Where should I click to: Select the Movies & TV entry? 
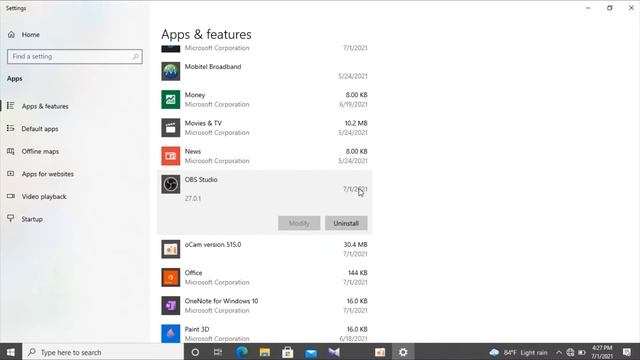[264, 127]
